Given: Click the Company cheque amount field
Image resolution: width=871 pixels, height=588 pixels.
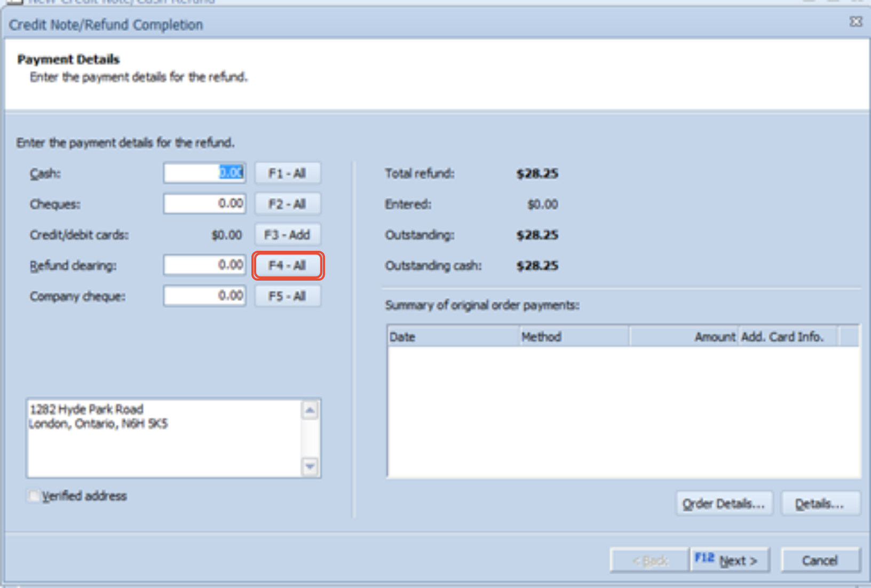Looking at the screenshot, I should 204,296.
